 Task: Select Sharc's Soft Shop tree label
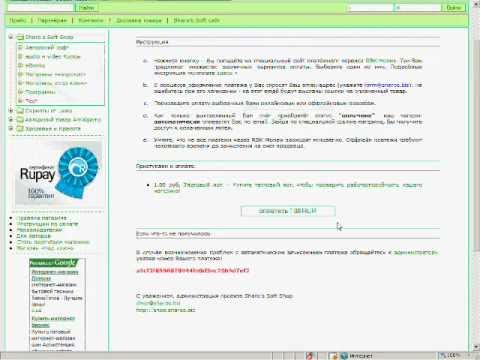click(x=49, y=37)
